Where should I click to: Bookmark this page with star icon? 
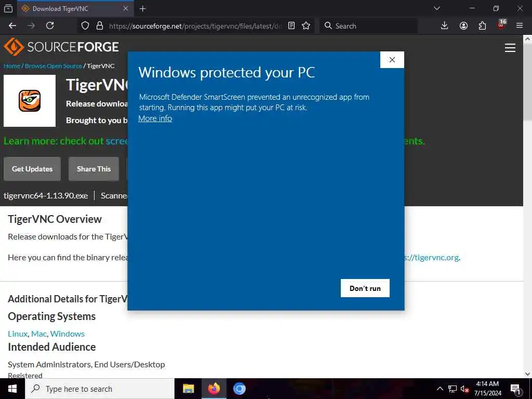(x=306, y=26)
